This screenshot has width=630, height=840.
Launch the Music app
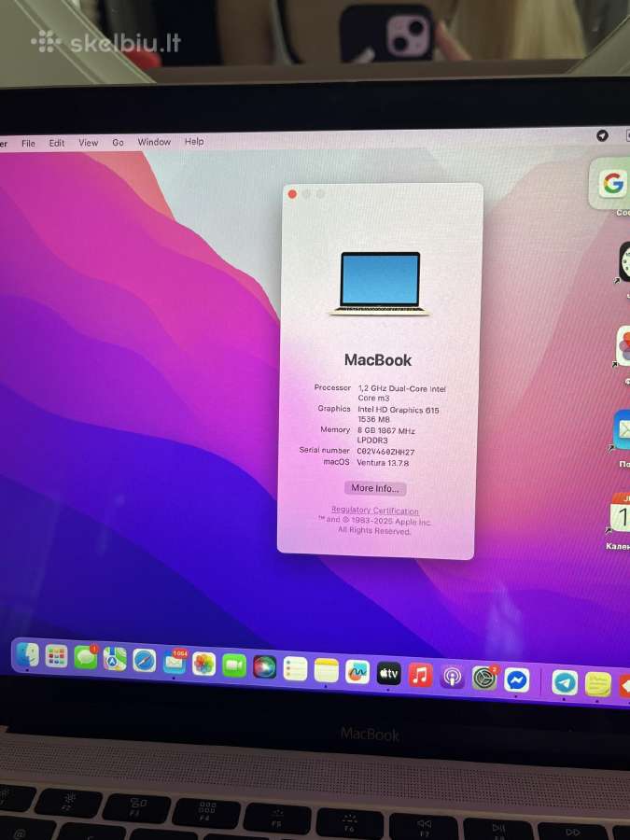[x=421, y=675]
